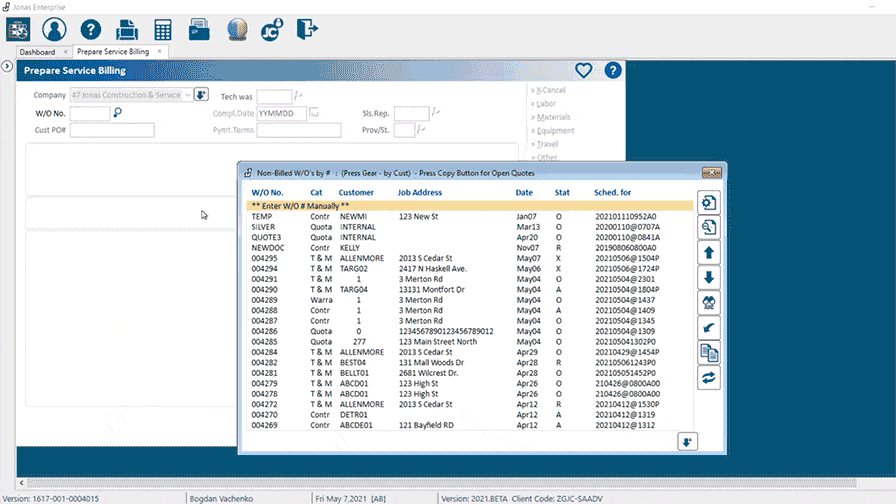Switch to the Dashboard tab
The width and height of the screenshot is (896, 504).
pos(37,52)
